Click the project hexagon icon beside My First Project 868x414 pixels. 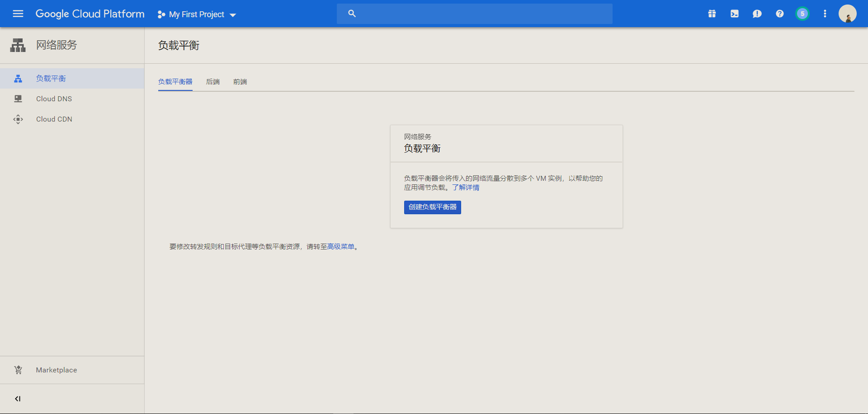point(161,14)
